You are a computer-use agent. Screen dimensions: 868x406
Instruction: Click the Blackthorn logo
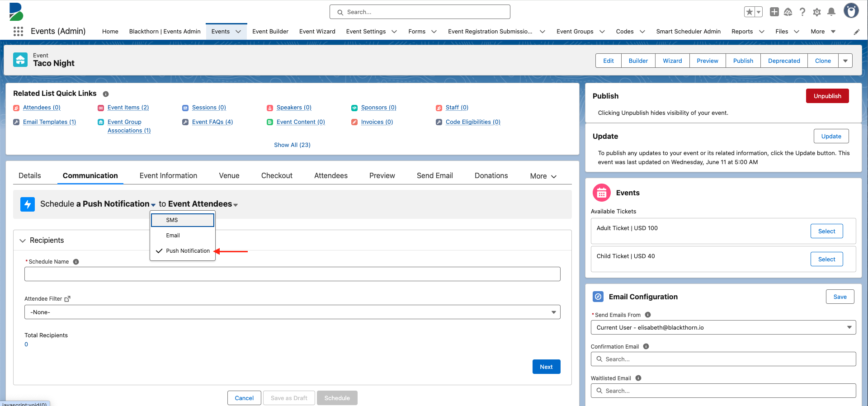[16, 12]
